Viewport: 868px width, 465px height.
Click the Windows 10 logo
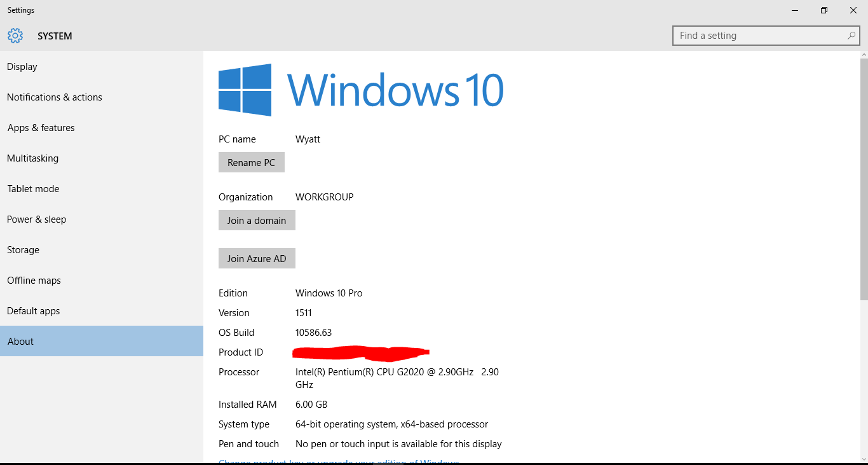click(361, 90)
